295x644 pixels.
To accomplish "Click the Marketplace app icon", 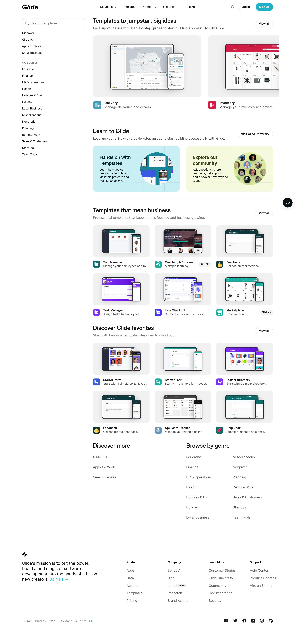I will coord(220,312).
